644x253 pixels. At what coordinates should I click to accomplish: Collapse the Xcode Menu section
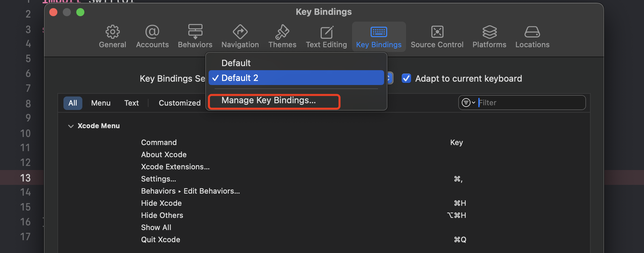pyautogui.click(x=71, y=126)
